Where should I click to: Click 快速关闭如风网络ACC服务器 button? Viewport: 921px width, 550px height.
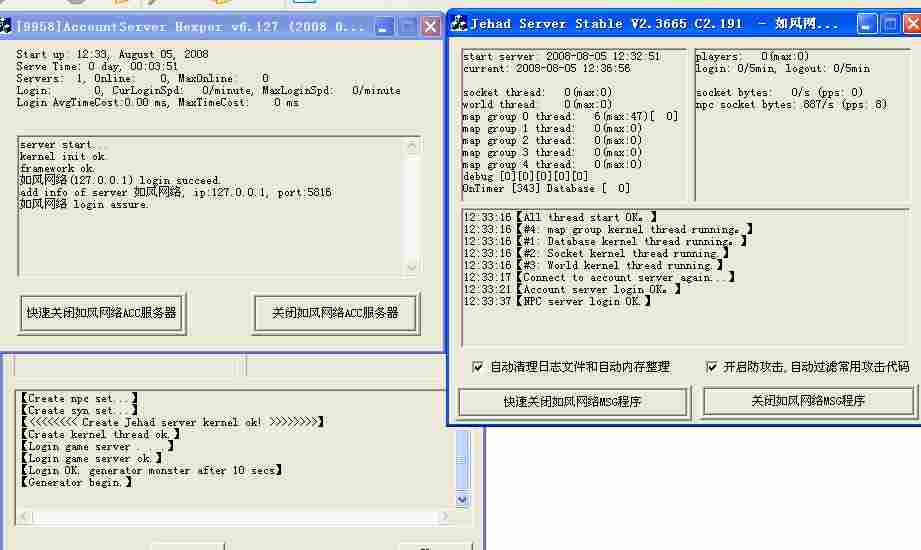tap(102, 313)
